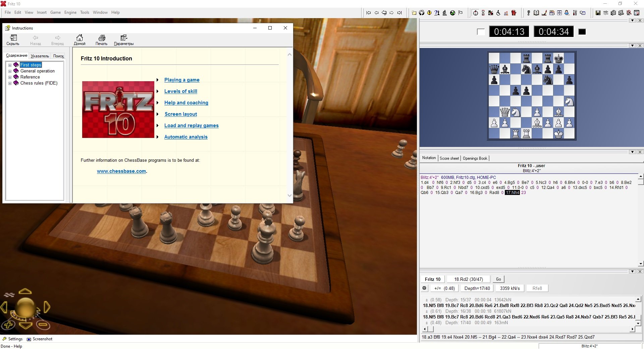Click engine horizontal scrollbar right arrow

633,329
